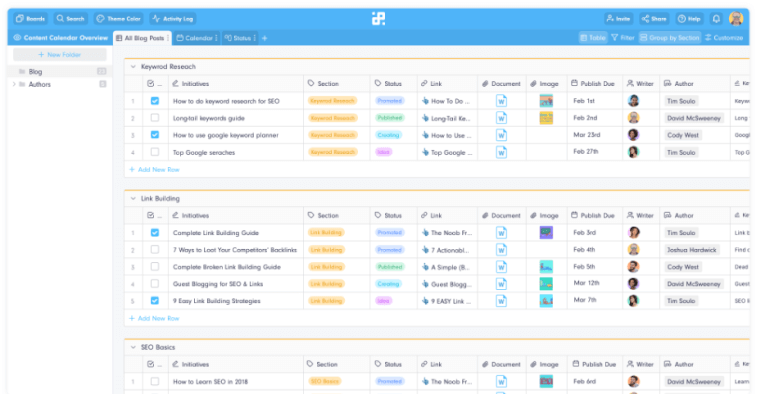Click writer avatar for 9 Easy Link Building
The image size is (770, 394).
[633, 301]
